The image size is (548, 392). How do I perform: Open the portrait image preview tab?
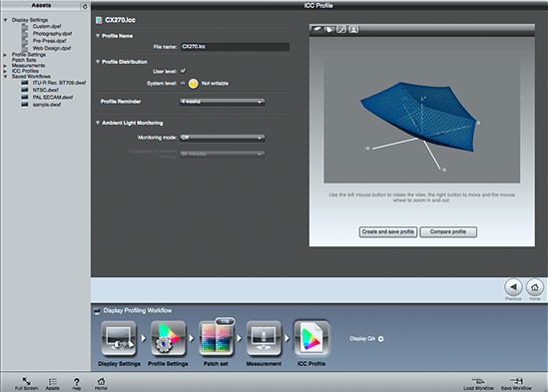pyautogui.click(x=353, y=29)
